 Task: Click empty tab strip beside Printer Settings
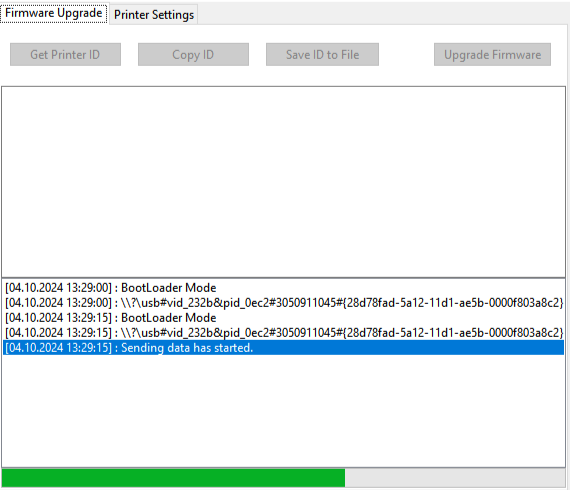click(382, 14)
